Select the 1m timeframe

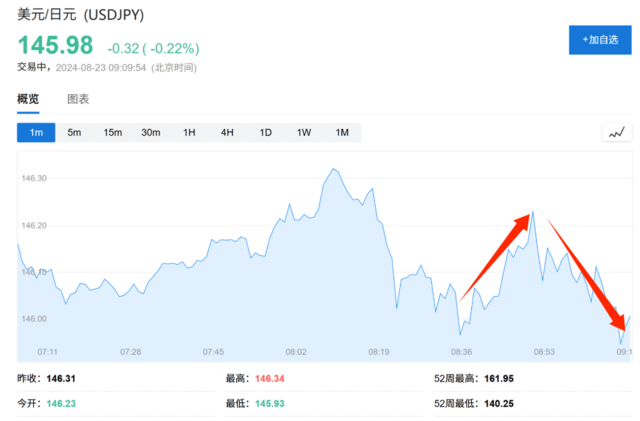coord(36,133)
